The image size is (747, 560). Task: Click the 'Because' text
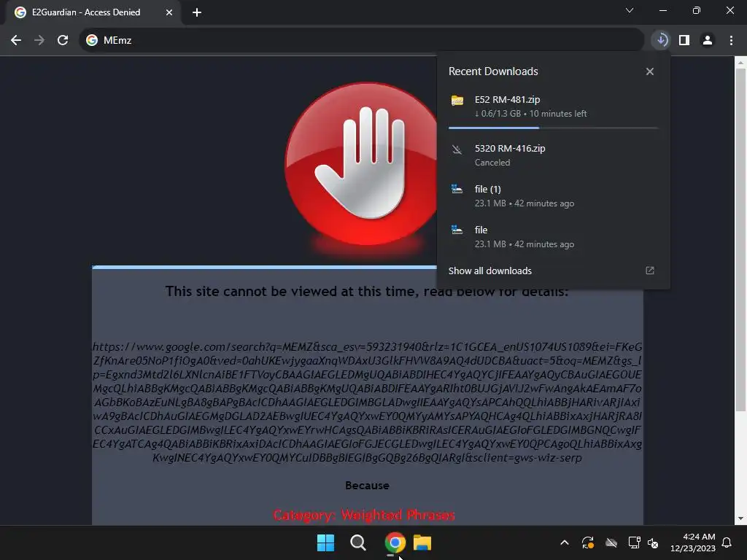tap(368, 486)
